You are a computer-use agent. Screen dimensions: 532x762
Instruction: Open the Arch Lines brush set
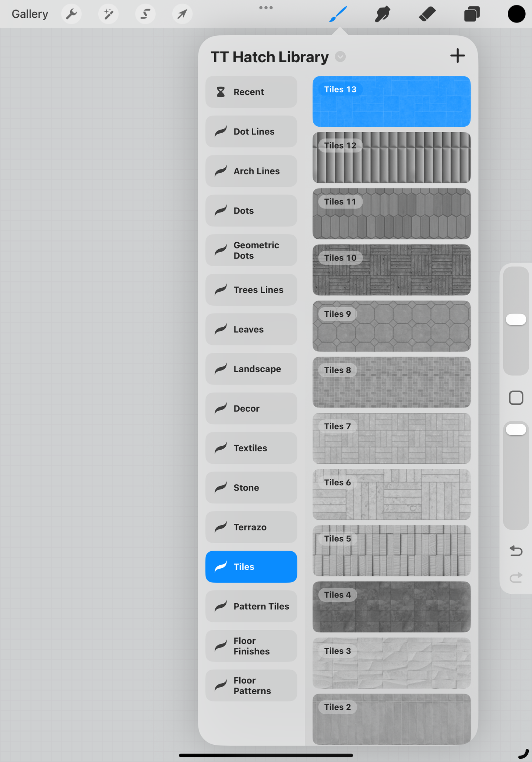251,171
